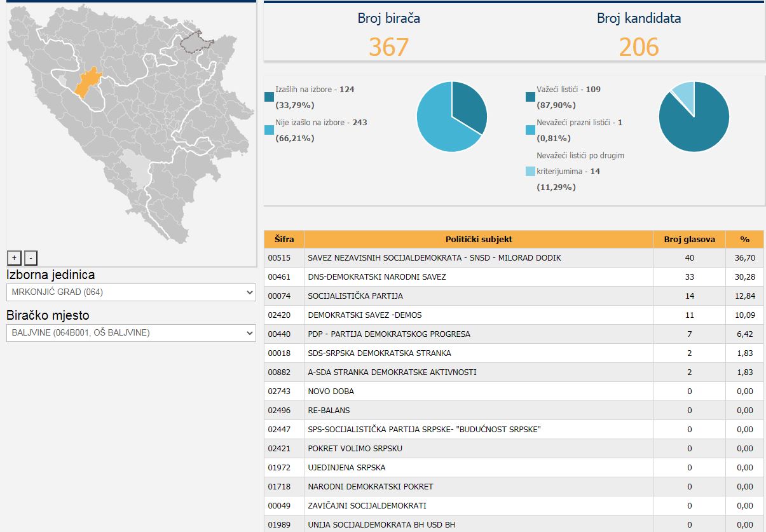Click the Nevažeći prazni listići legend swatch
Viewport: 766px width, 532px height.
[530, 130]
